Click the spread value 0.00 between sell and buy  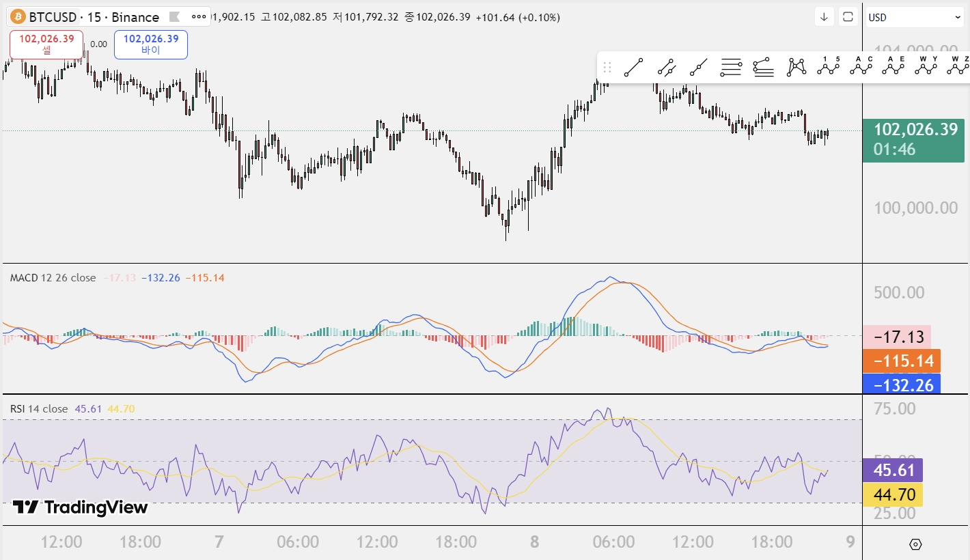[x=98, y=44]
